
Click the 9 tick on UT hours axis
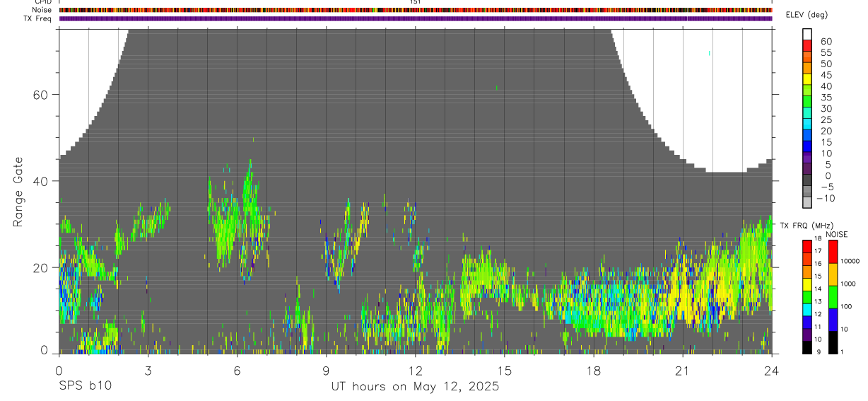coord(327,370)
